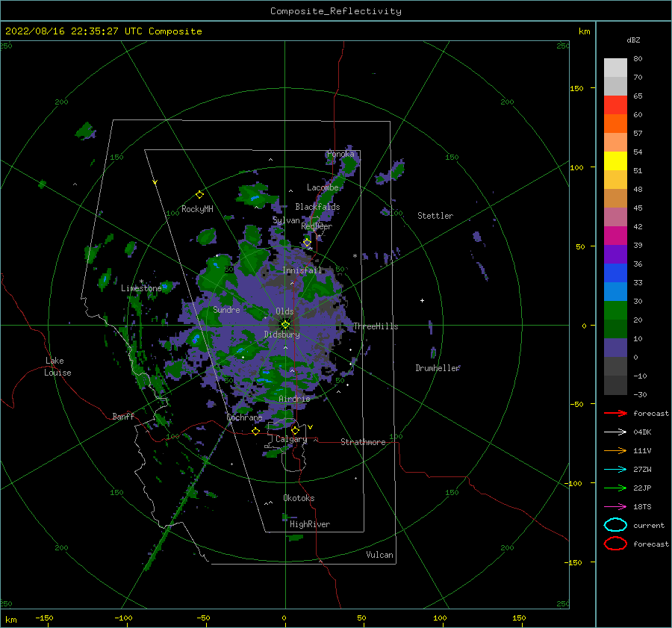Click the yellow diamond marker below RedDeer
The width and height of the screenshot is (672, 628).
[x=307, y=243]
